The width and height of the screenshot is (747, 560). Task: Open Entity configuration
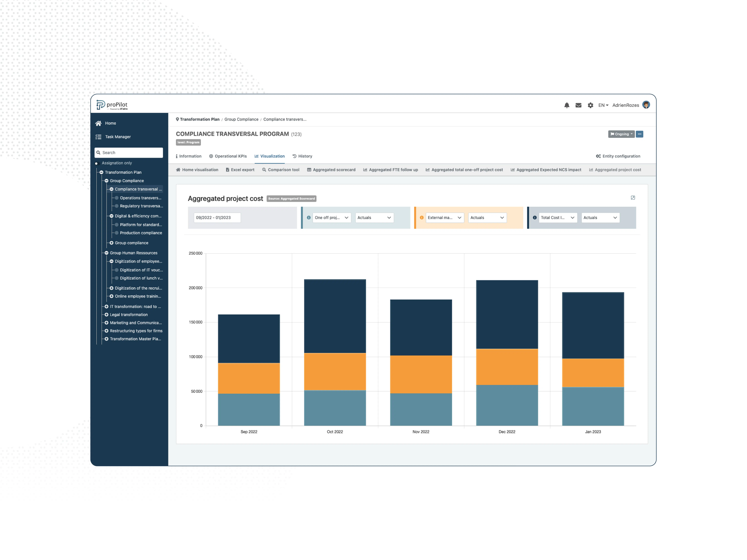click(x=618, y=156)
